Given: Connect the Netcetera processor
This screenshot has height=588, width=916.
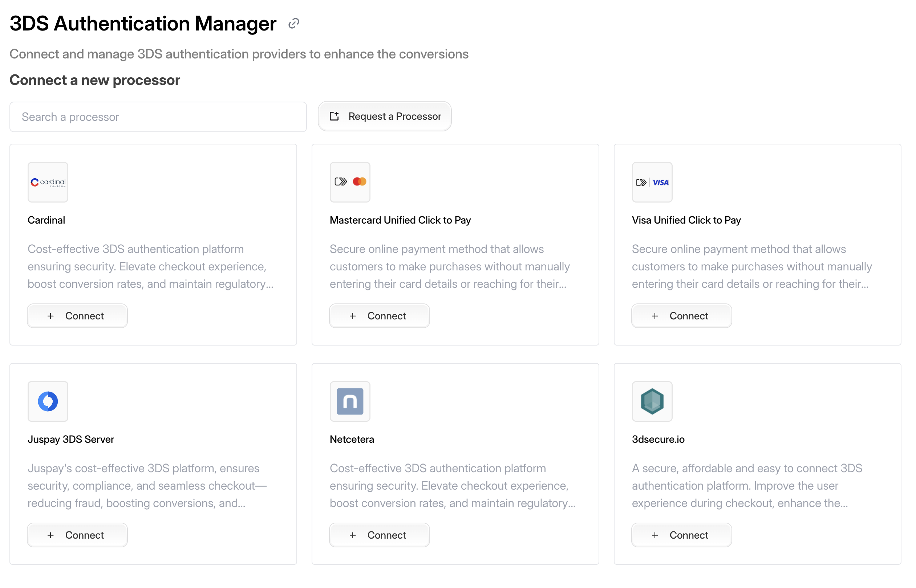Looking at the screenshot, I should pos(379,535).
